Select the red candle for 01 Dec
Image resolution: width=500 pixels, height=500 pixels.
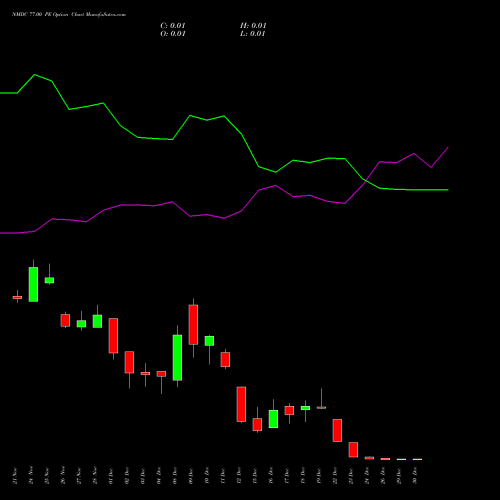click(x=113, y=336)
